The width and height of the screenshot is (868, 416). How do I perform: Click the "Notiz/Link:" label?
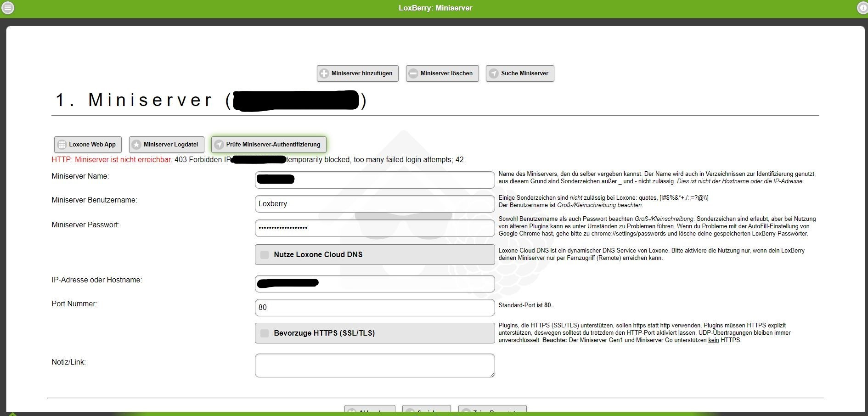click(x=69, y=362)
